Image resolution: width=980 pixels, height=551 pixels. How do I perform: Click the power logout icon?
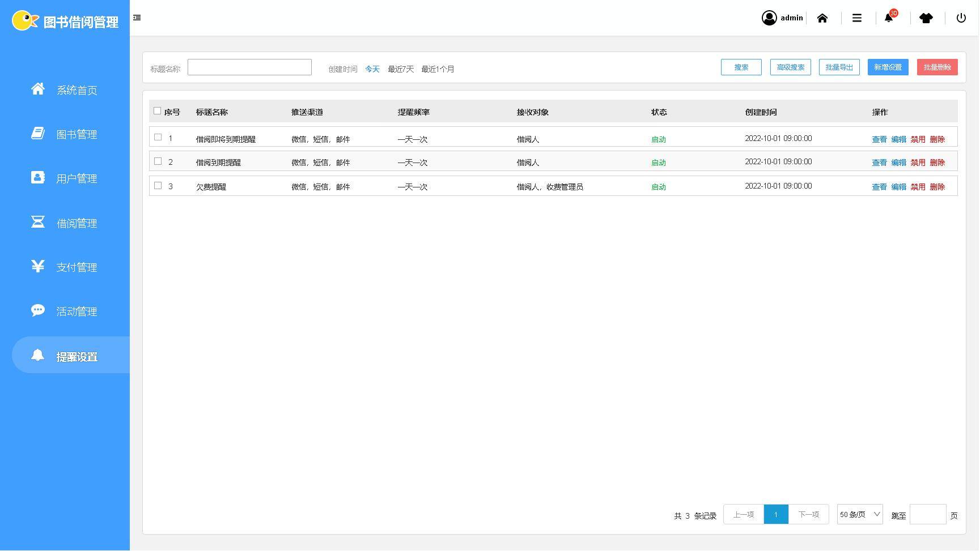pos(961,18)
